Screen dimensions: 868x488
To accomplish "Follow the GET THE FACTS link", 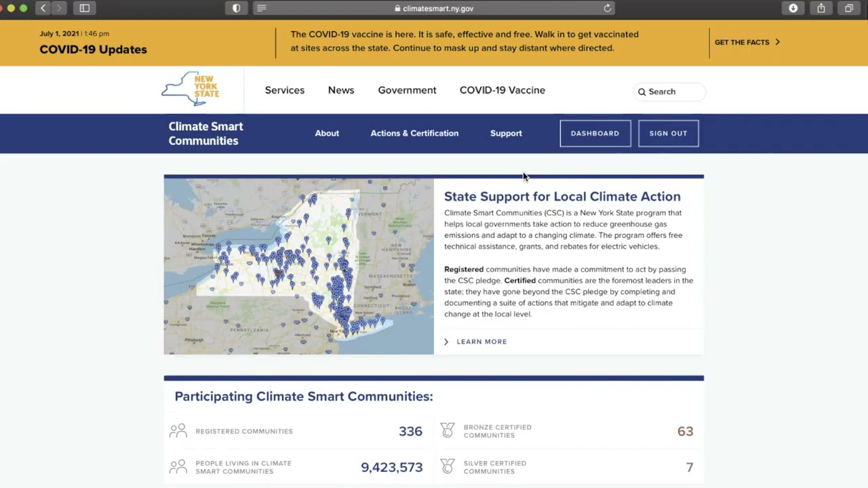I will point(747,42).
